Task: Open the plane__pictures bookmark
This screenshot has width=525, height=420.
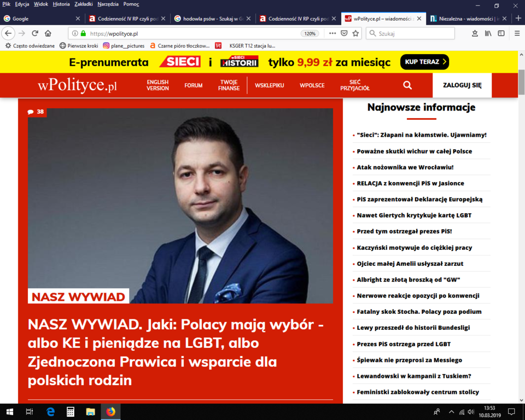Action: [124, 46]
